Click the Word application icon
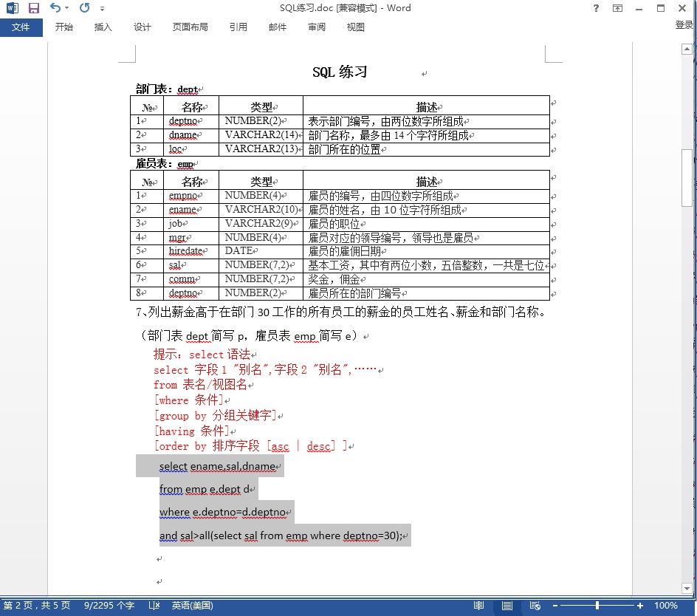697x616 pixels. [x=13, y=8]
